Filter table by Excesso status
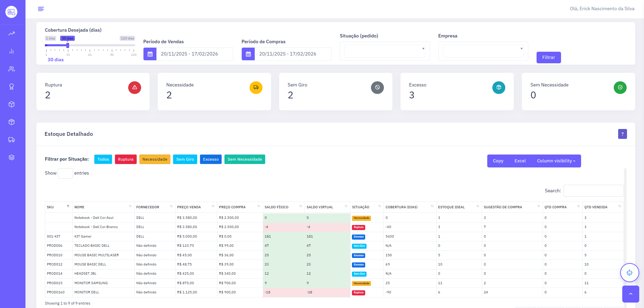The image size is (644, 308). click(x=211, y=159)
